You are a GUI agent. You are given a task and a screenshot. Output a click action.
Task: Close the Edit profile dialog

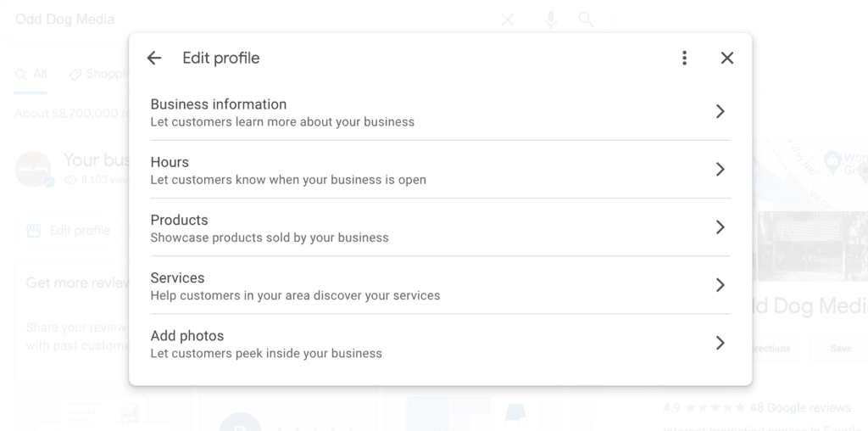[x=726, y=59]
